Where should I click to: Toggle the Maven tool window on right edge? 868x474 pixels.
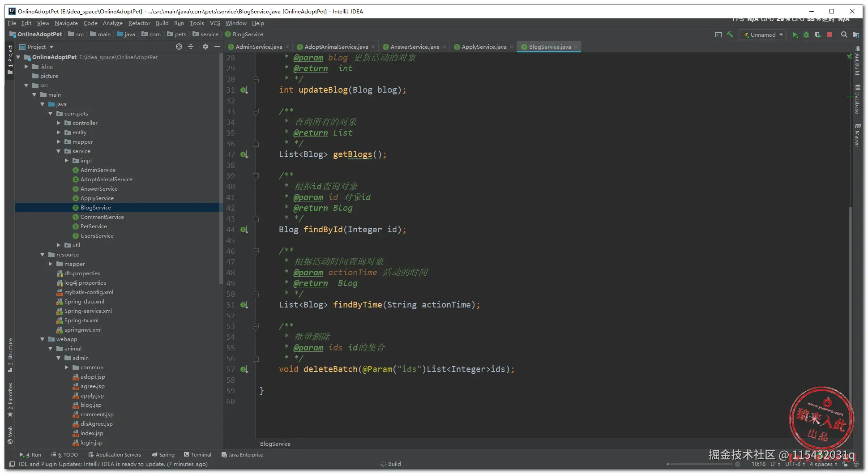click(857, 135)
